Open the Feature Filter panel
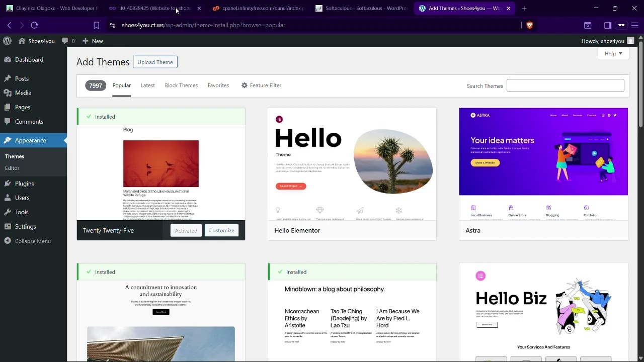This screenshot has width=644, height=362. 261,85
